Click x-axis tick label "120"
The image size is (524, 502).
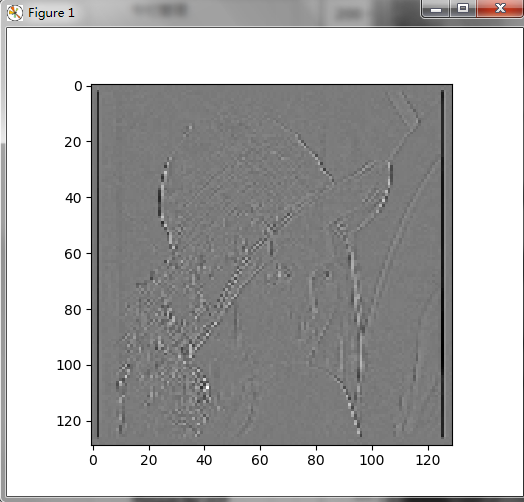click(427, 461)
